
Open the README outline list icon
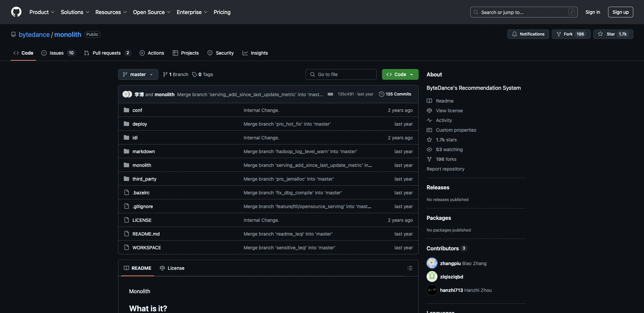tap(410, 268)
